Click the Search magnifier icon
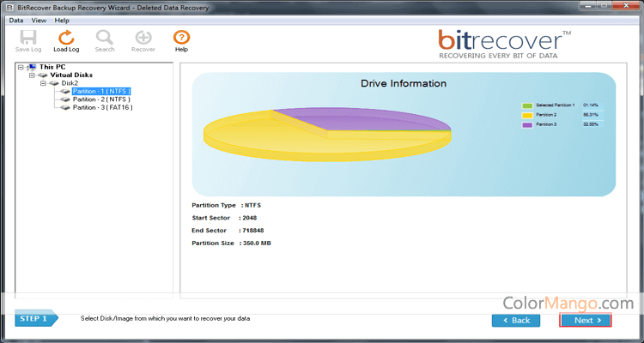 point(104,38)
